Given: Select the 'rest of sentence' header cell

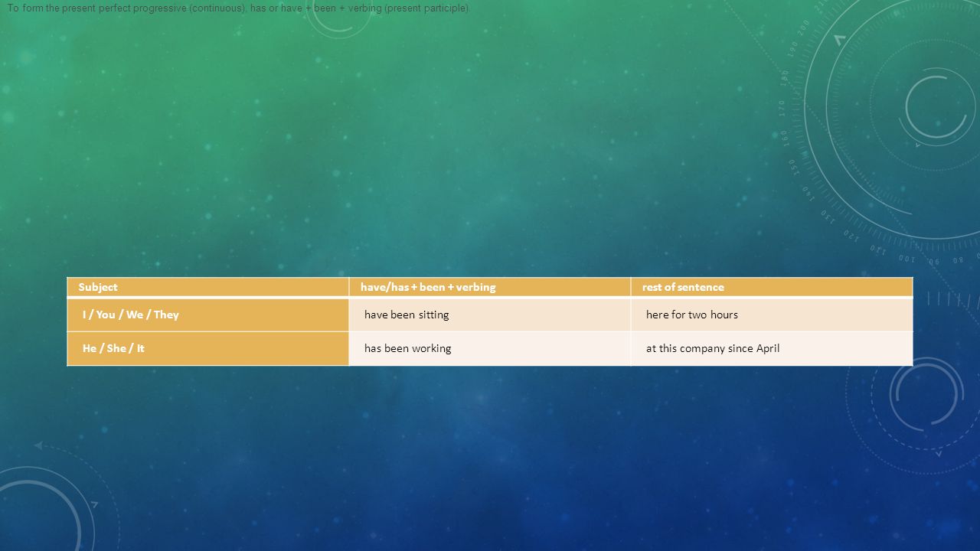Looking at the screenshot, I should click(x=772, y=287).
